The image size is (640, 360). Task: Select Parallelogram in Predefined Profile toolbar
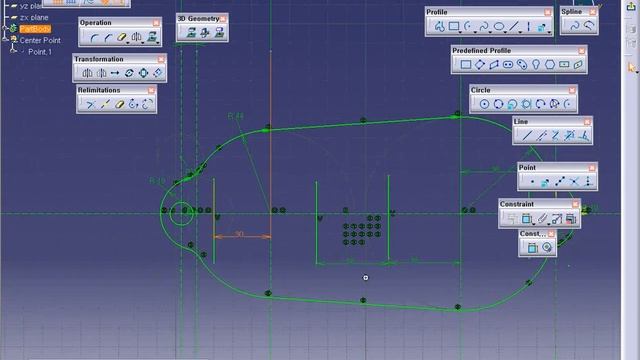click(x=494, y=64)
